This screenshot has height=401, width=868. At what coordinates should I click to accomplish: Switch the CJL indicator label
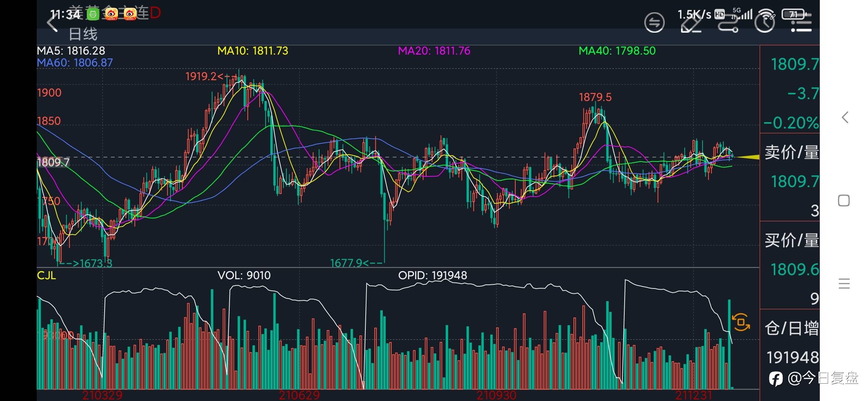tap(46, 276)
